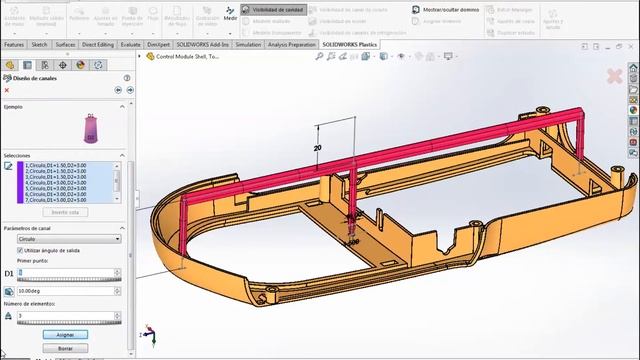Click the Asignar button
The height and width of the screenshot is (360, 640).
(65, 335)
